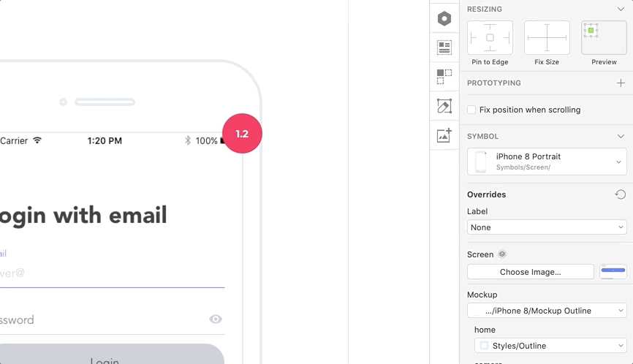Image resolution: width=633 pixels, height=364 pixels.
Task: Click the Overrides heading text
Action: (x=486, y=194)
